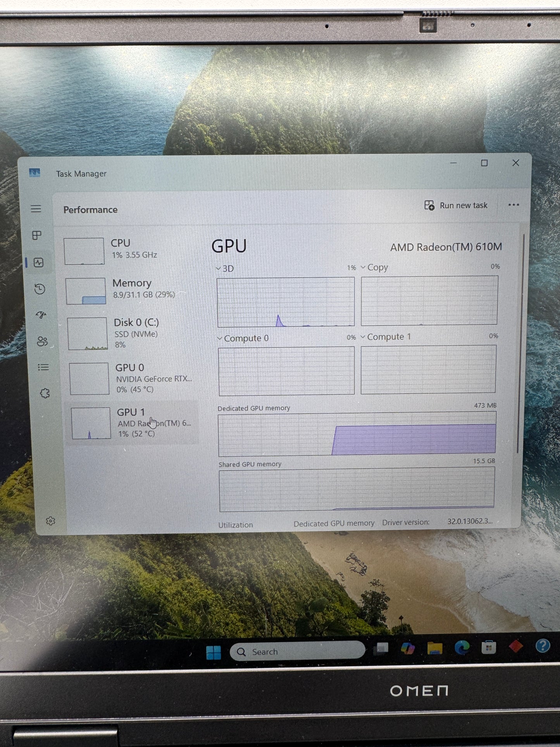560x747 pixels.
Task: Open the Task Manager navigation hamburger menu
Action: coord(36,209)
